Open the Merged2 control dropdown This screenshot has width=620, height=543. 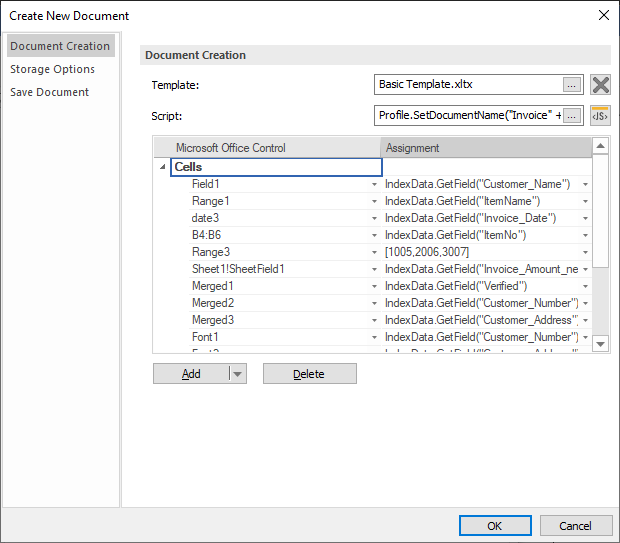pos(374,303)
